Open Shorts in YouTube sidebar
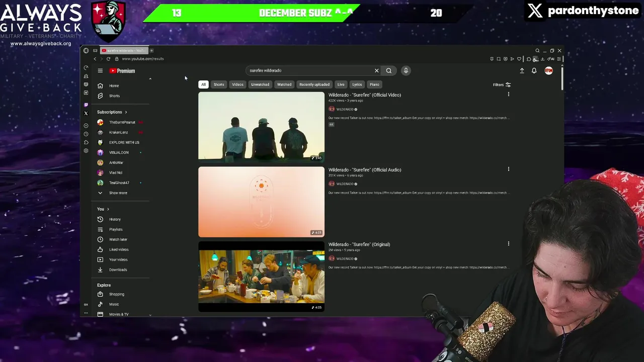644x362 pixels. tap(115, 96)
